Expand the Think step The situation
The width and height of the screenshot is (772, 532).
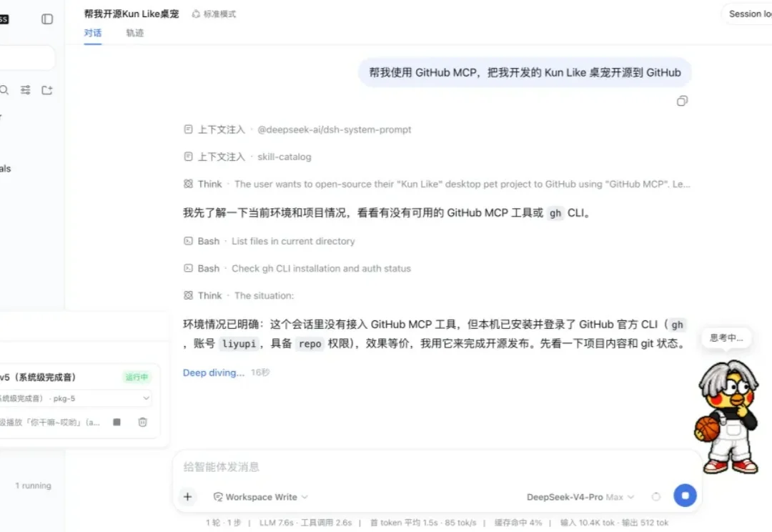click(238, 295)
